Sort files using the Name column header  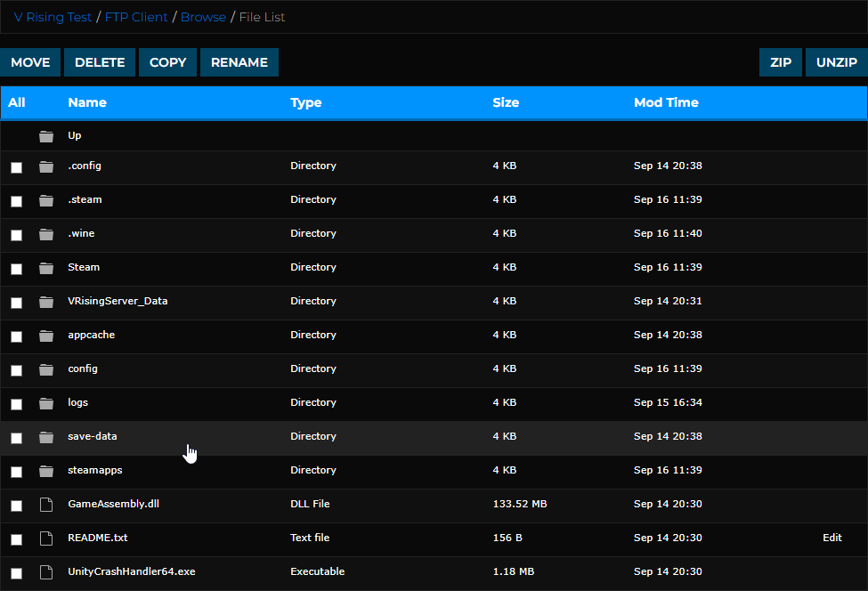(86, 102)
